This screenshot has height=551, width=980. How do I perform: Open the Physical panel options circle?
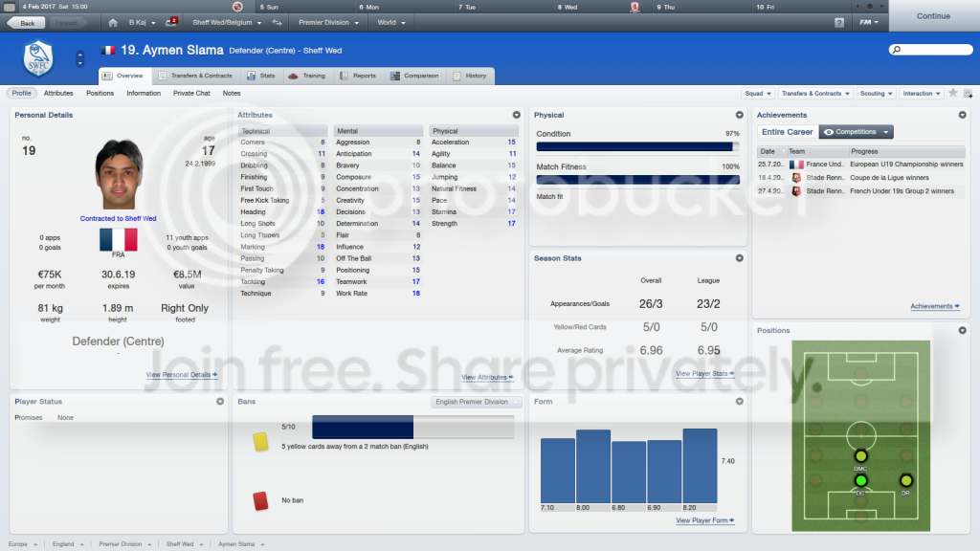coord(740,115)
